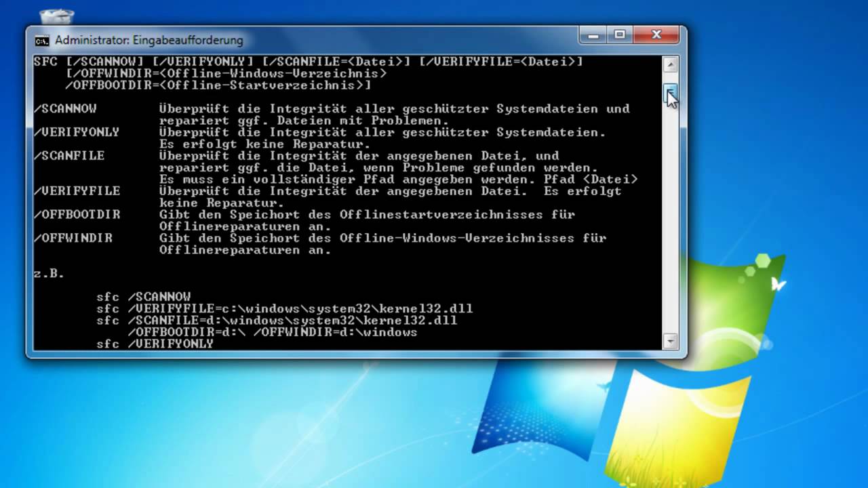
Task: Click text 'repariert ggf. Dateien mit Problemen.'
Action: (x=304, y=121)
